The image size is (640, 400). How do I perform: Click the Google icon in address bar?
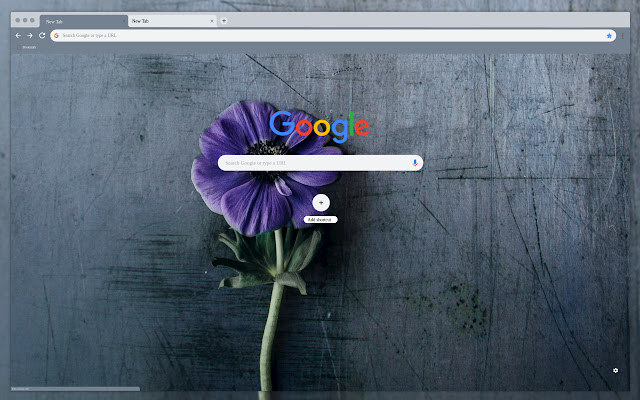click(56, 36)
